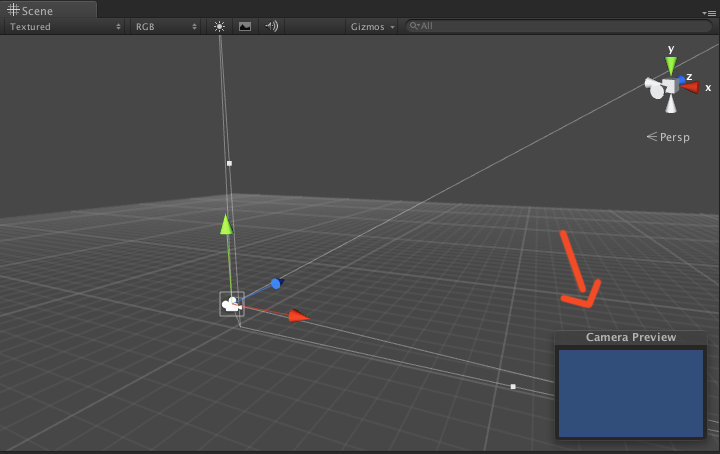Screen dimensions: 720x454
Task: Open the Gizmos dropdown menu
Action: click(x=372, y=27)
